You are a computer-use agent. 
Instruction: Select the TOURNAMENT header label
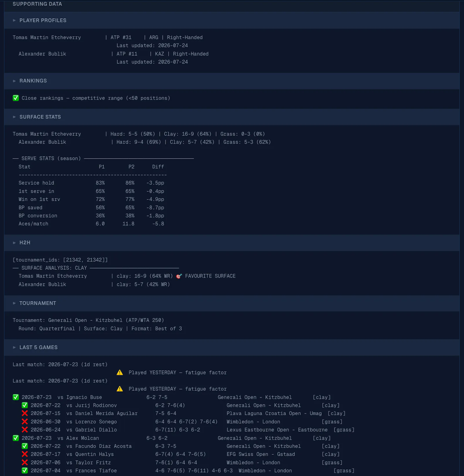pos(38,303)
